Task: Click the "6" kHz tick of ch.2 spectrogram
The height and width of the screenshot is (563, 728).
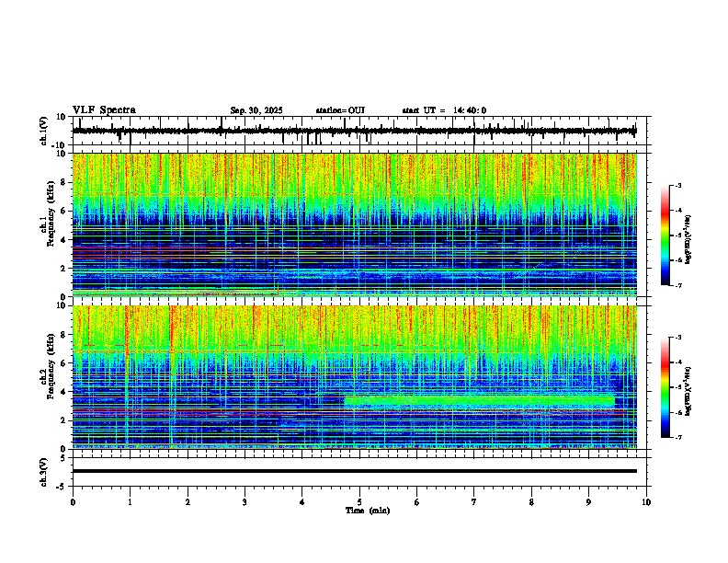Action: point(64,363)
